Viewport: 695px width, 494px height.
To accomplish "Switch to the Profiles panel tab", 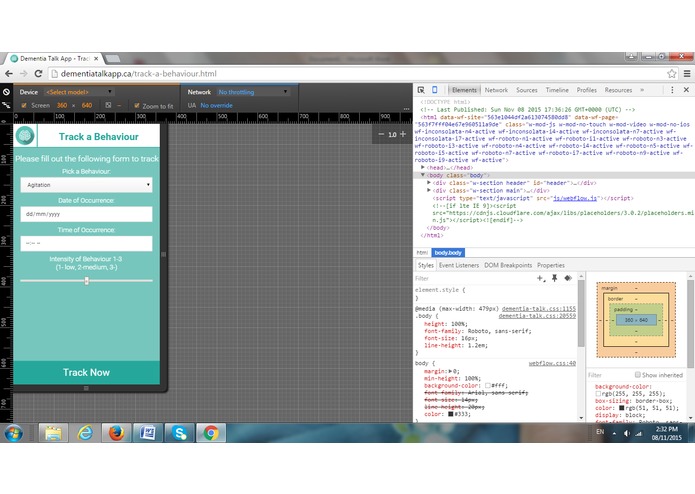I will point(586,90).
